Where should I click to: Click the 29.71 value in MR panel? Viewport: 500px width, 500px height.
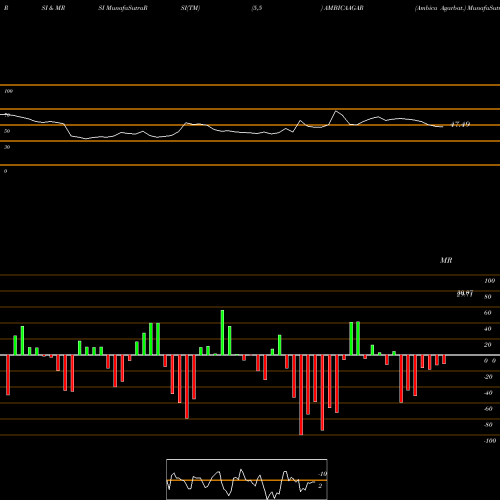click(x=465, y=294)
